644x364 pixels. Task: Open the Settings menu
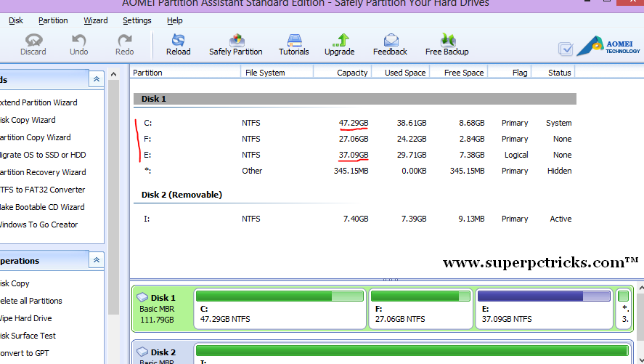(x=137, y=20)
